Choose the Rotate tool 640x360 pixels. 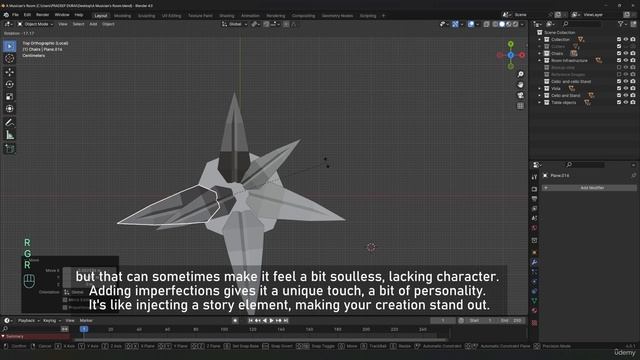point(9,84)
